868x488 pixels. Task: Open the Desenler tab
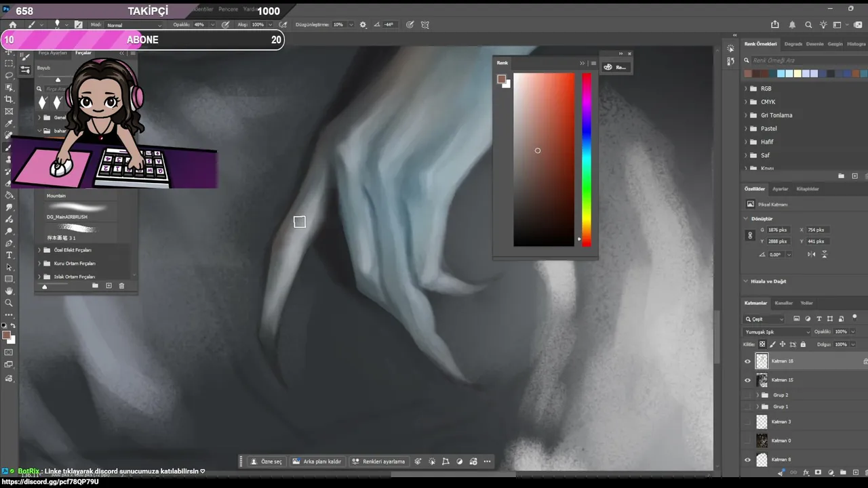tap(814, 44)
